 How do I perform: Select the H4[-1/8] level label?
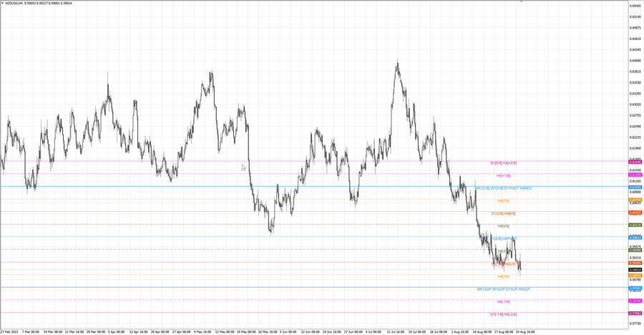click(503, 301)
